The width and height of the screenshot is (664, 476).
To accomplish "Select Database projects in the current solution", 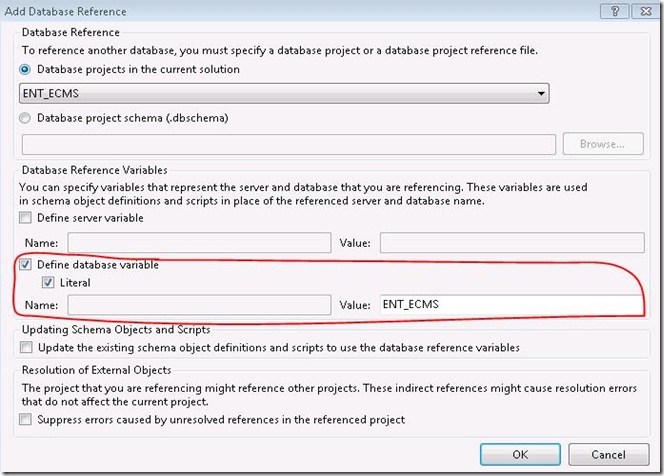I will click(x=27, y=69).
